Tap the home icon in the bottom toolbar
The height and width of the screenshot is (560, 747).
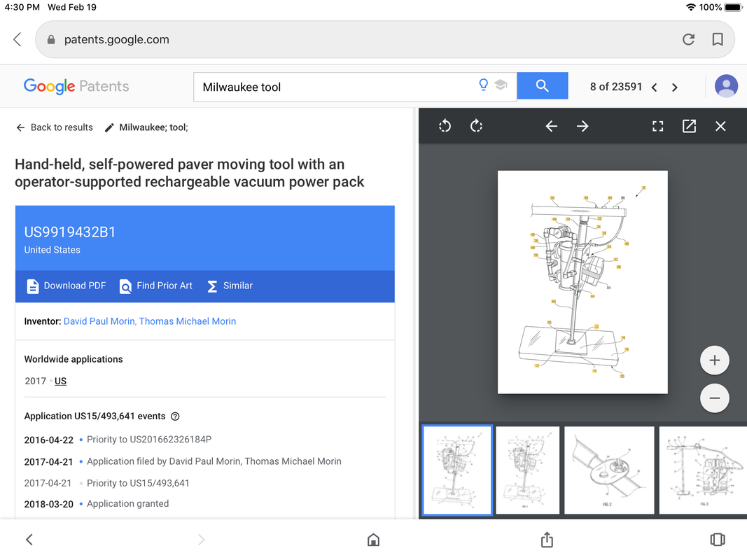tap(374, 540)
